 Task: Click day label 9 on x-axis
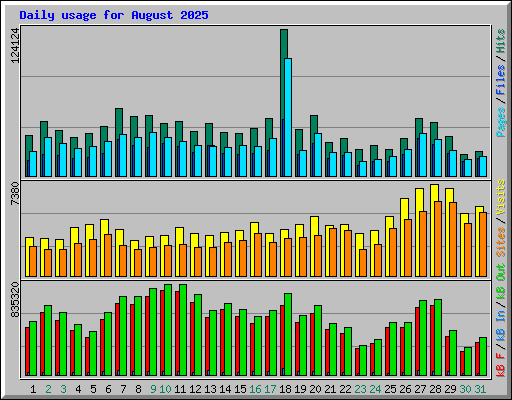[x=153, y=389]
